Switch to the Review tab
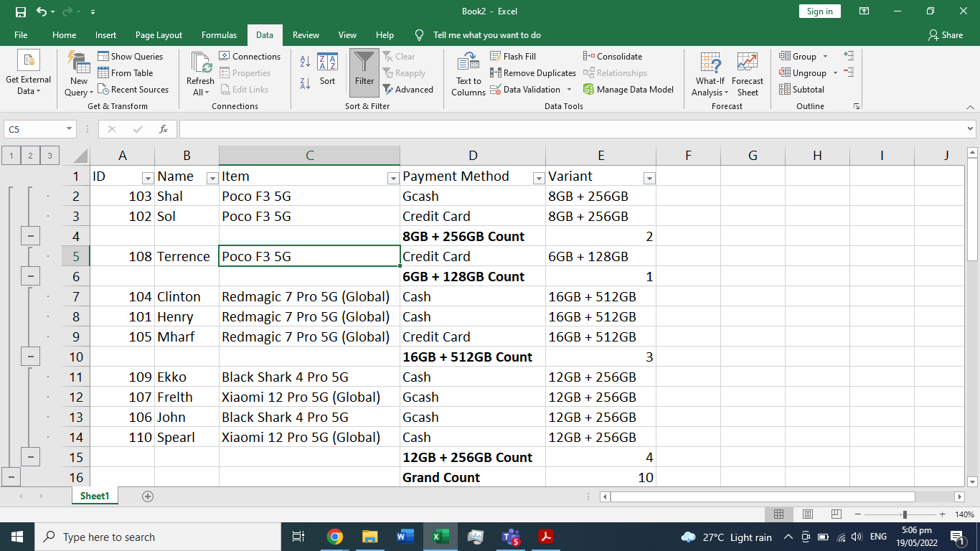 306,34
